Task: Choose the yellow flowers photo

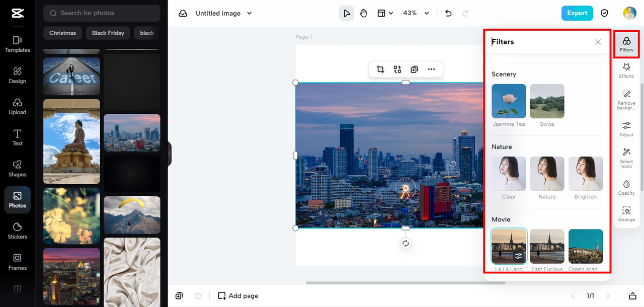Action: (71, 216)
